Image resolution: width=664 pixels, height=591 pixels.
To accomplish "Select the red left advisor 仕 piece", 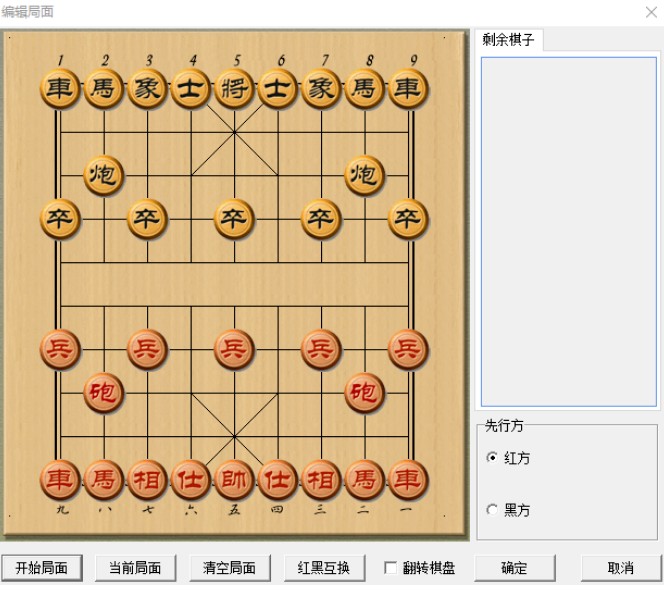I will point(190,480).
